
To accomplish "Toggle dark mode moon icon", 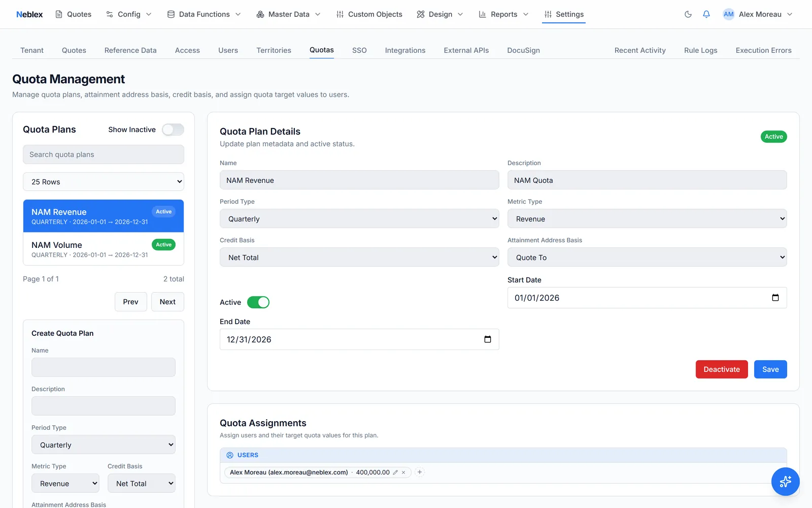I will click(688, 14).
